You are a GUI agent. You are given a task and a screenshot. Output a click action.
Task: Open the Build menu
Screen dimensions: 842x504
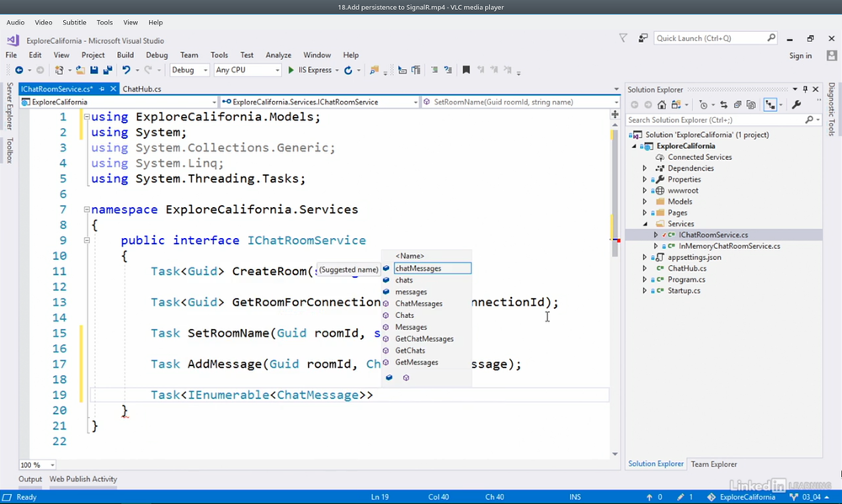(x=125, y=56)
